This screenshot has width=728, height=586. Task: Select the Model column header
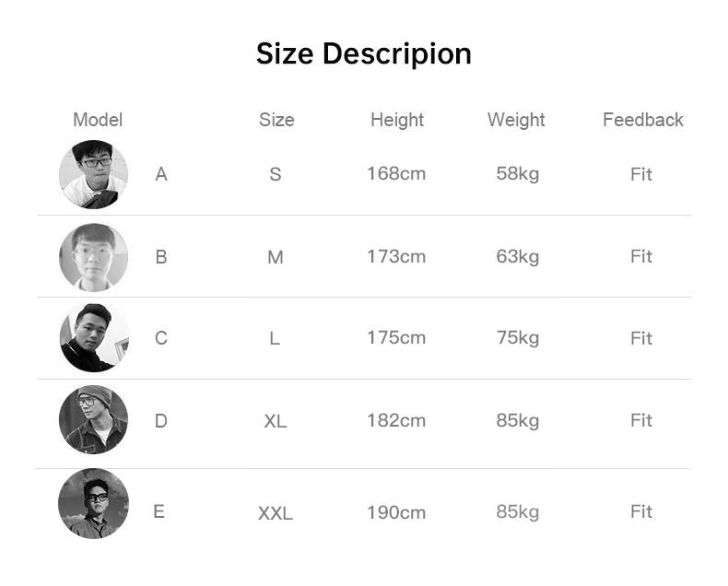pyautogui.click(x=98, y=120)
